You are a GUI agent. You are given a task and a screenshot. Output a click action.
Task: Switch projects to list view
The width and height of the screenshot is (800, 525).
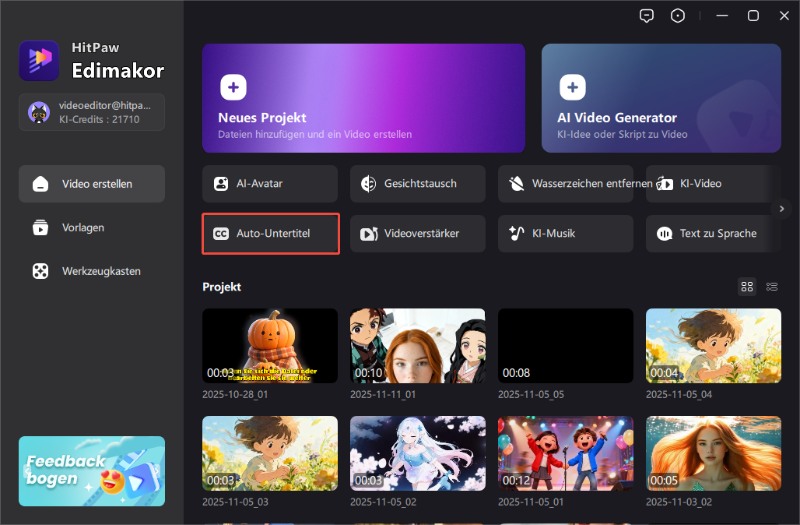tap(772, 287)
